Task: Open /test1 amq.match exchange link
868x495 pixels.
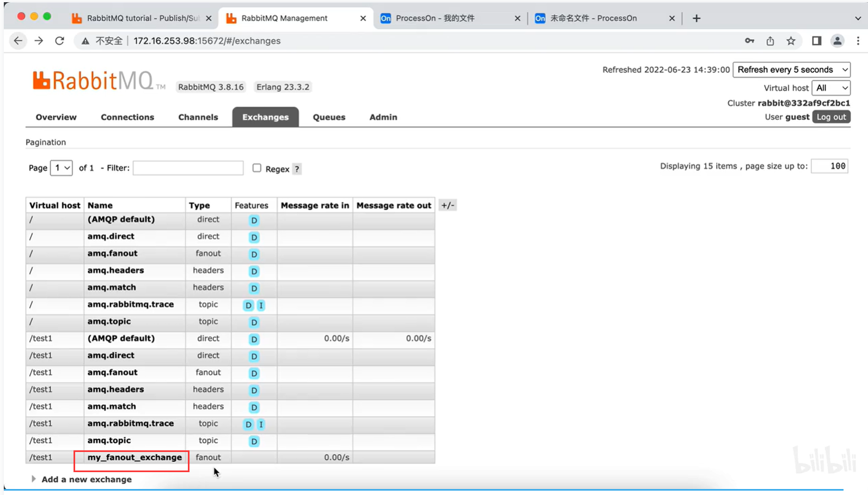Action: 112,406
